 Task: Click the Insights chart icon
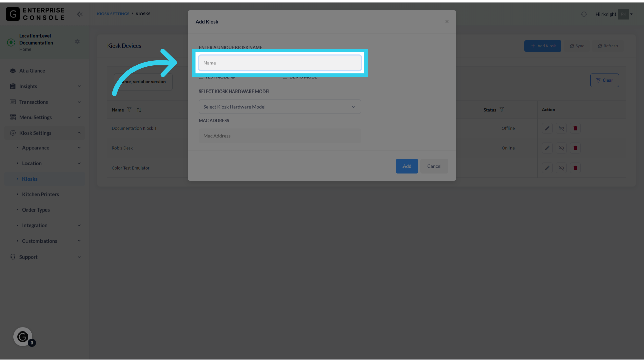[13, 86]
